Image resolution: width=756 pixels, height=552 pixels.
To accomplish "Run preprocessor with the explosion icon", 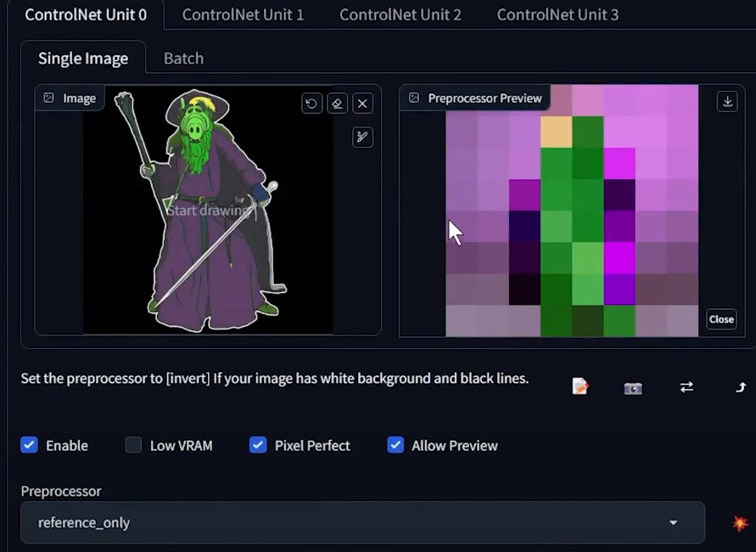I will (740, 523).
